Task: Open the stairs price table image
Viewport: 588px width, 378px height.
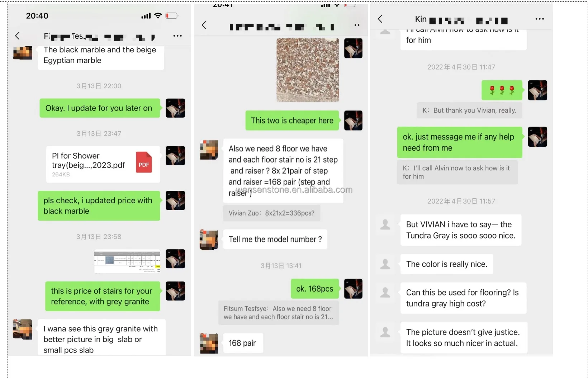Action: (x=127, y=261)
